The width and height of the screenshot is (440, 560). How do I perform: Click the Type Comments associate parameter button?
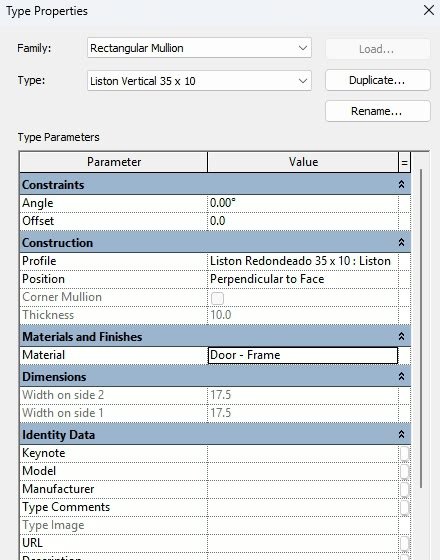(x=405, y=508)
